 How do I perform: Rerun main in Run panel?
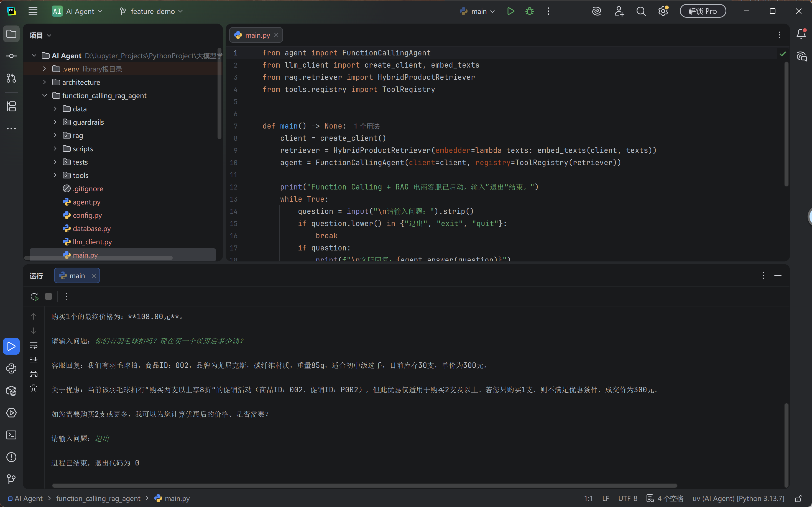coord(34,296)
